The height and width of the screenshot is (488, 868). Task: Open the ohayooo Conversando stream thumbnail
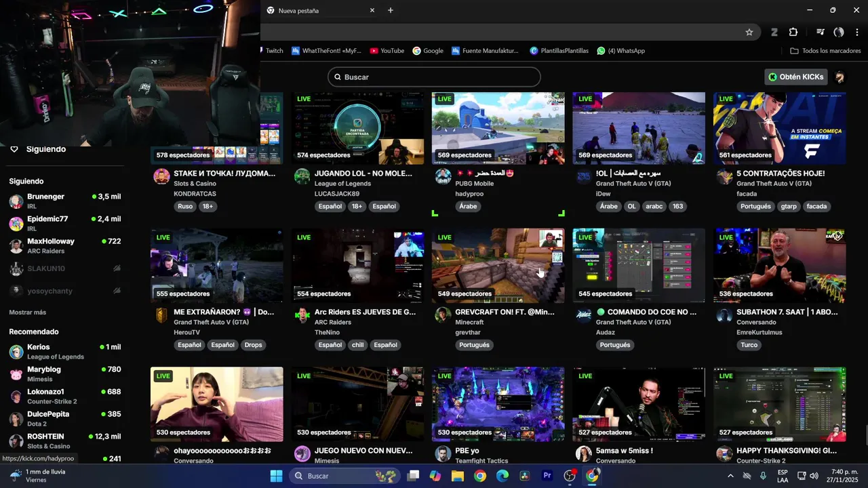pyautogui.click(x=217, y=404)
